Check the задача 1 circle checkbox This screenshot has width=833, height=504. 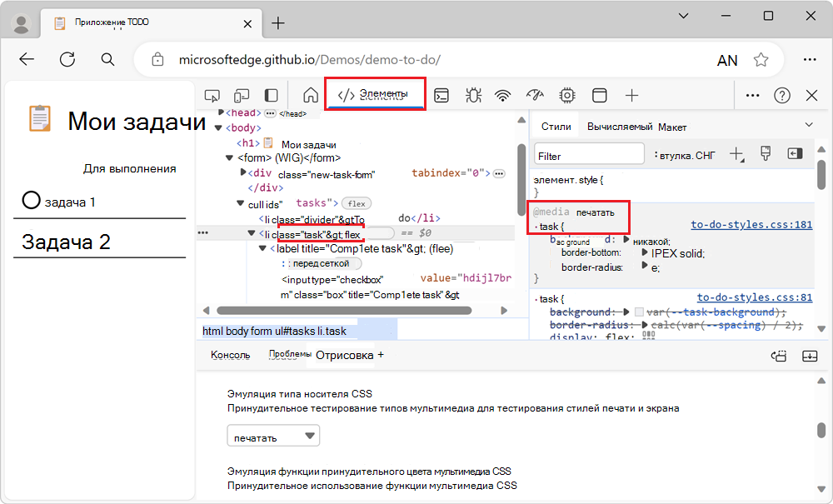[32, 200]
